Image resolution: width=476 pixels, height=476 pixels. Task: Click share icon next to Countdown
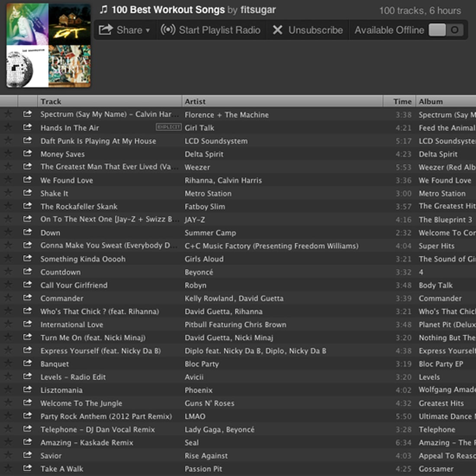pyautogui.click(x=27, y=272)
